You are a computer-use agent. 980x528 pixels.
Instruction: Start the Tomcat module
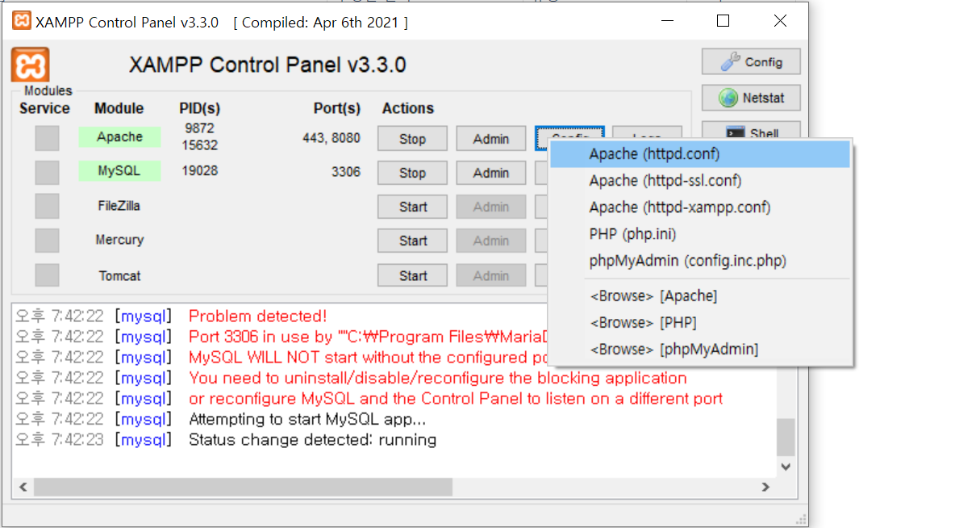[x=412, y=275]
